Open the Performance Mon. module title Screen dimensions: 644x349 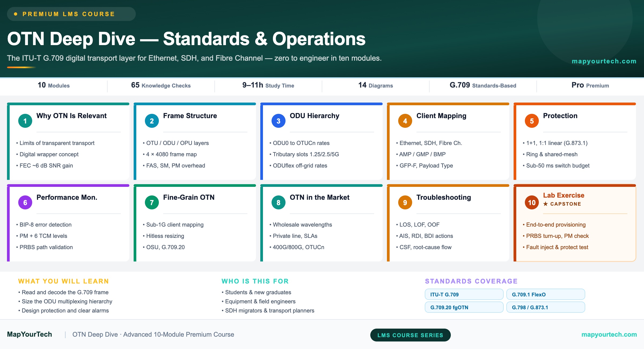click(x=67, y=197)
